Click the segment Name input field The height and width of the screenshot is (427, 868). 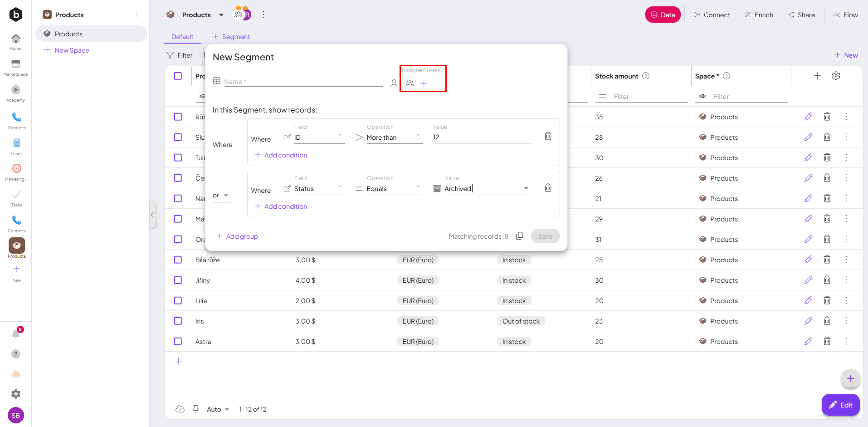coord(303,82)
